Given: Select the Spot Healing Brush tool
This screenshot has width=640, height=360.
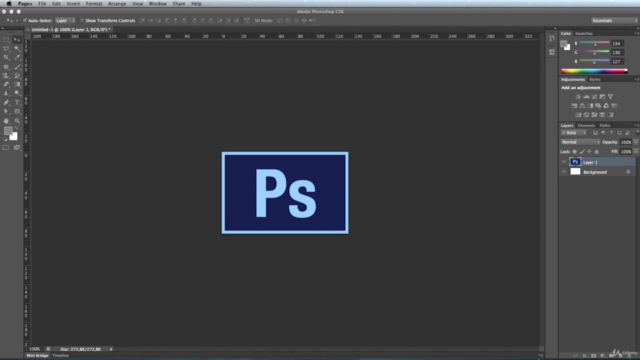Looking at the screenshot, I should click(x=6, y=67).
